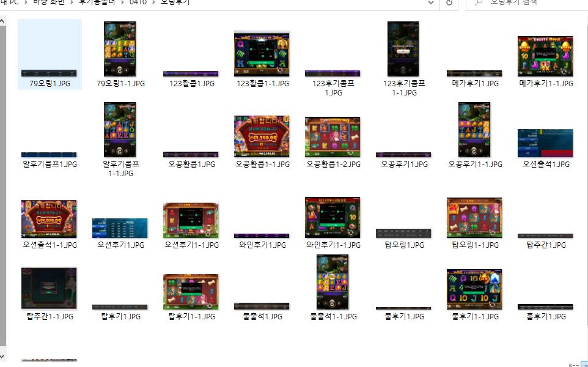The width and height of the screenshot is (588, 367).
Task: Select the 123활큽1.JPG image file
Action: click(x=191, y=73)
